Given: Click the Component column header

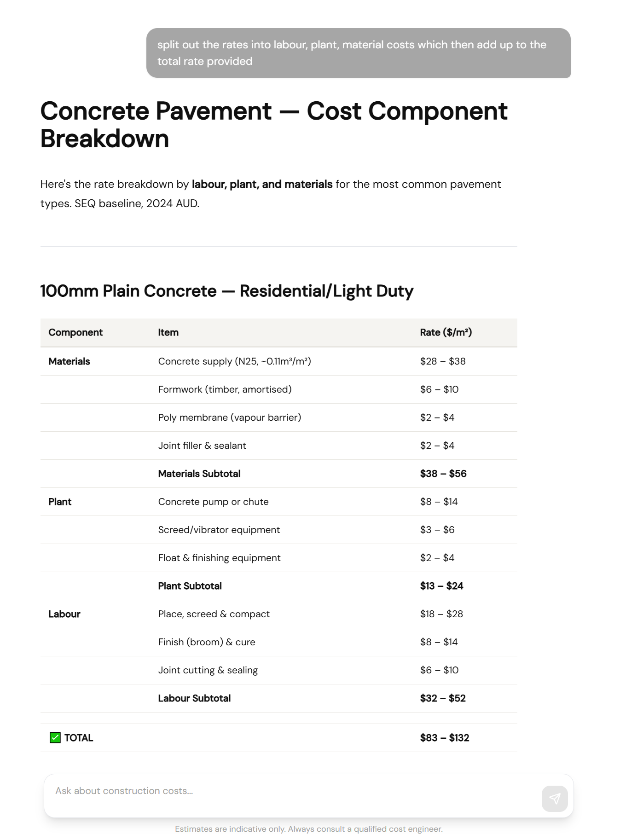Looking at the screenshot, I should (x=75, y=332).
